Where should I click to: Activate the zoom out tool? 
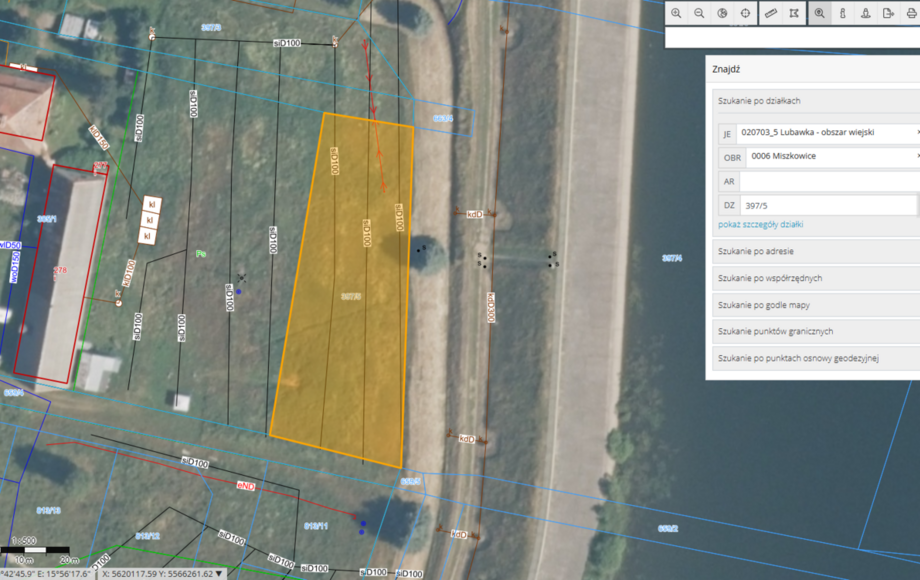coord(699,13)
